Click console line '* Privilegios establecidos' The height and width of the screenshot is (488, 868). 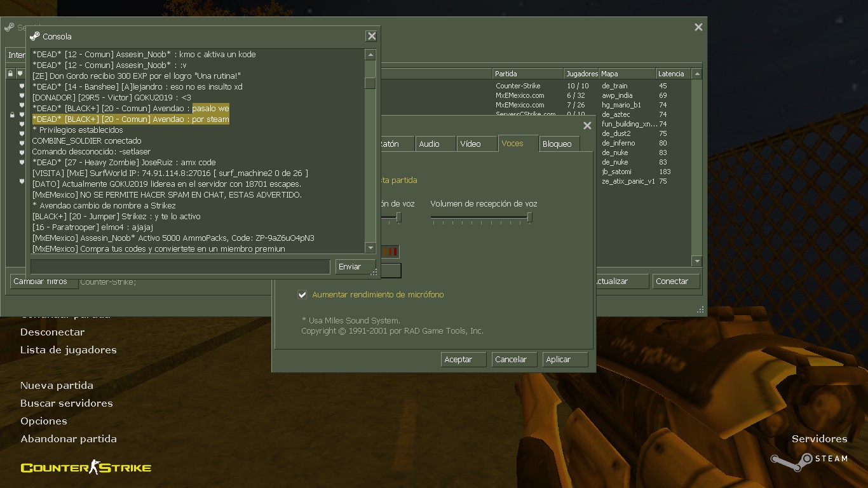point(78,130)
